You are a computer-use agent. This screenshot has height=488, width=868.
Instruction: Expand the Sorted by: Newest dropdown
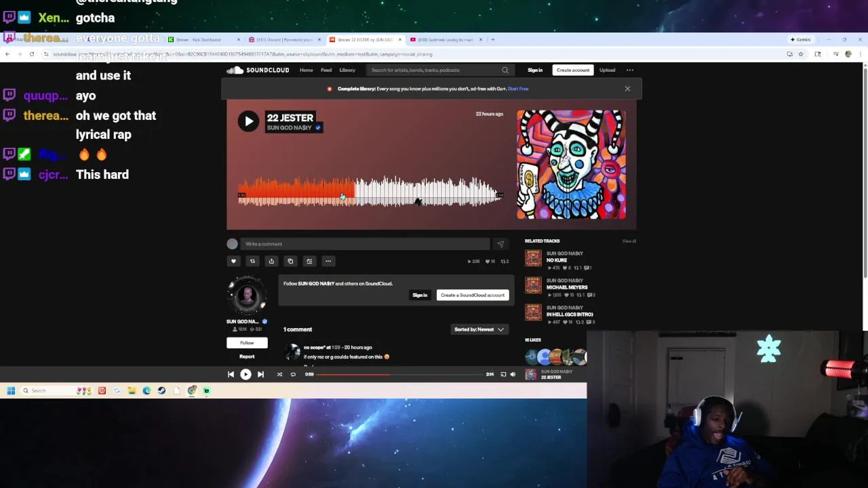point(479,329)
